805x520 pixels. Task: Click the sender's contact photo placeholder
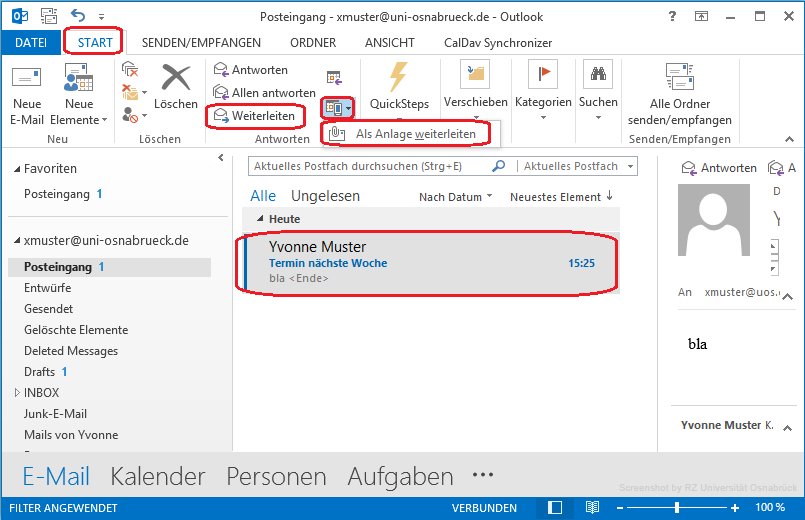[714, 220]
